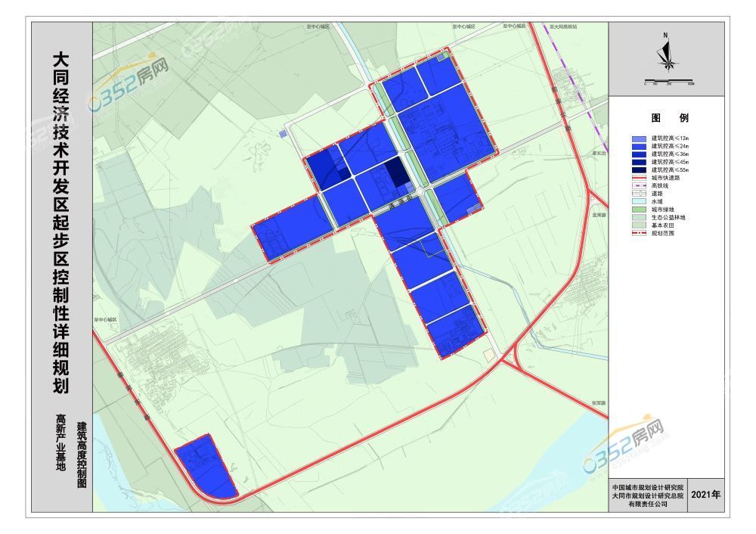Click the 生态公益林地 legend swatch
Image resolution: width=756 pixels, height=534 pixels.
point(639,217)
